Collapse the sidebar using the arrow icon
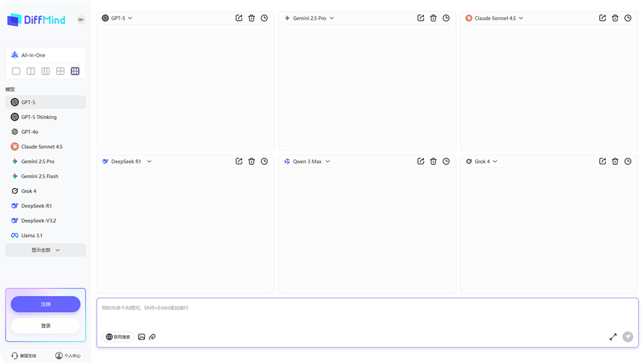Screen dimensions: 644x363 81,20
